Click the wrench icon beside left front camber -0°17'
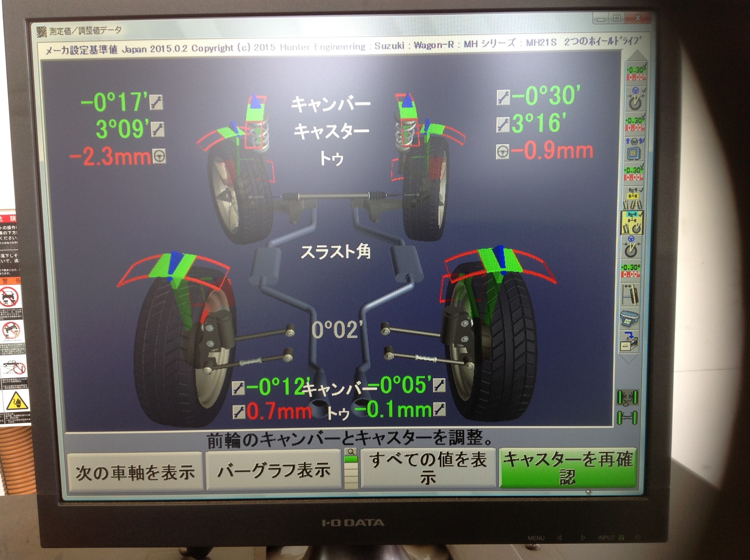Viewport: 750px width, 560px height. click(156, 102)
